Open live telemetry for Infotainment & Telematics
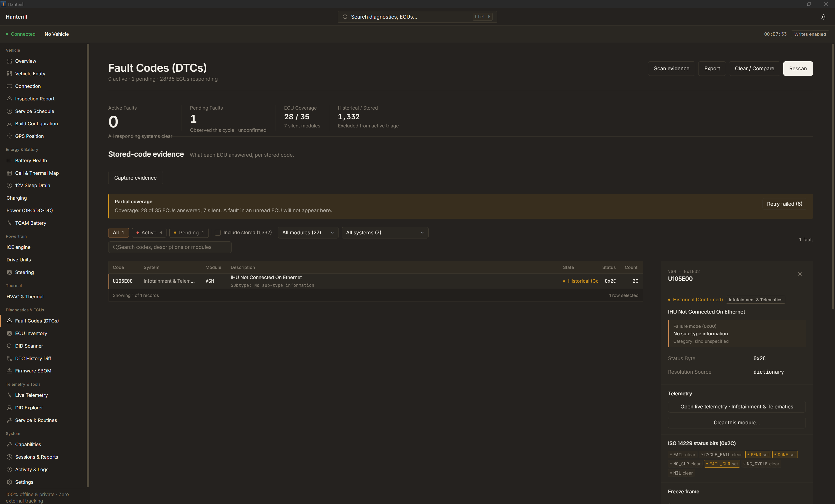This screenshot has width=835, height=504. tap(736, 406)
